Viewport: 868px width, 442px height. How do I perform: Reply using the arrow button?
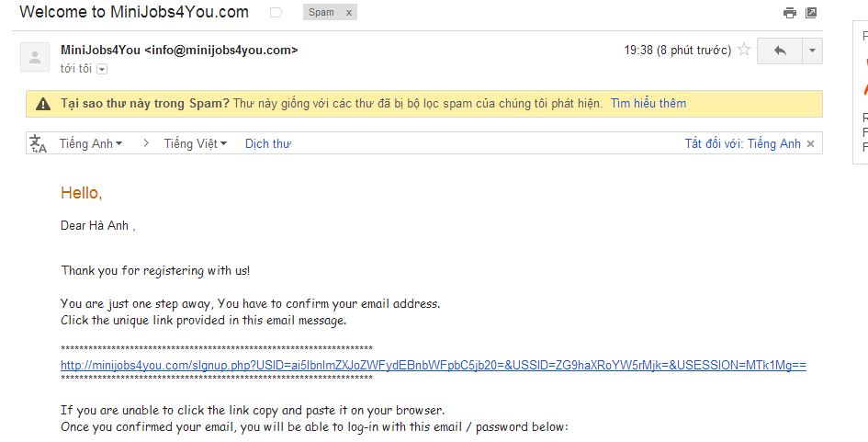[x=780, y=51]
